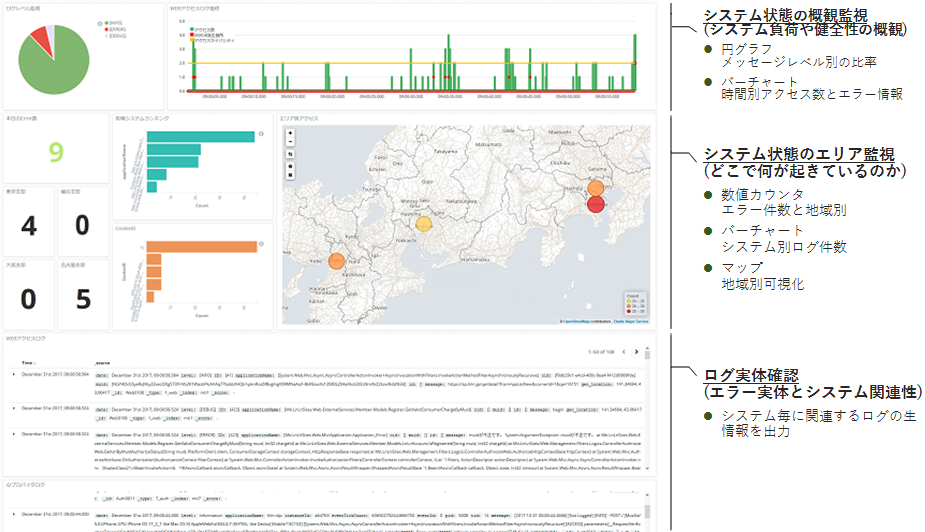Toggle the ERROR series in pie legend
Image resolution: width=925 pixels, height=532 pixels.
pyautogui.click(x=110, y=29)
